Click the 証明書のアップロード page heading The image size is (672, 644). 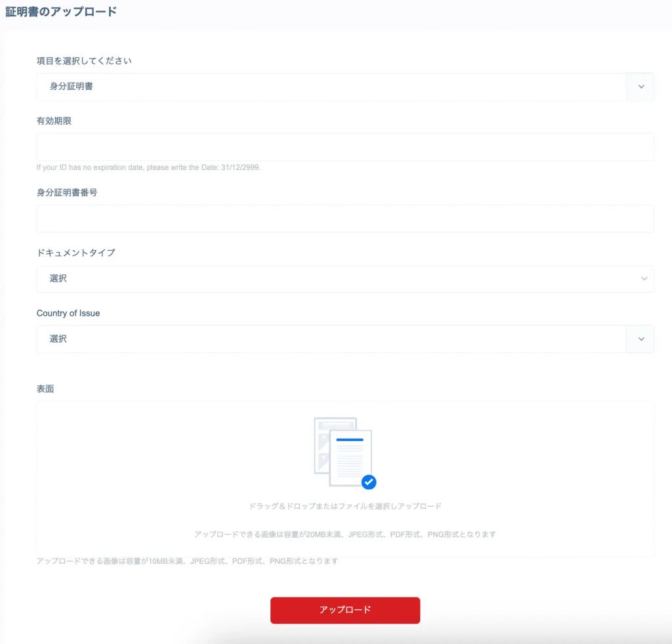[x=62, y=11]
